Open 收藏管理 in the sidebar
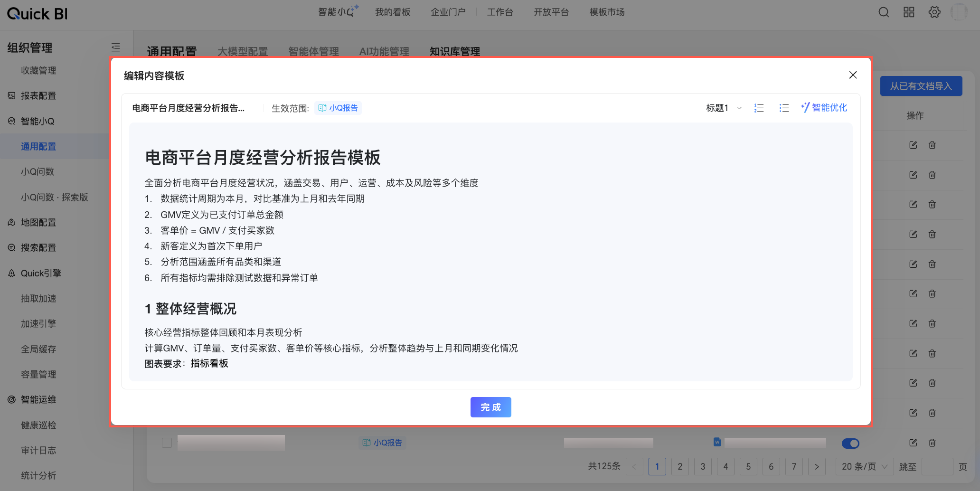Image resolution: width=980 pixels, height=491 pixels. (38, 71)
